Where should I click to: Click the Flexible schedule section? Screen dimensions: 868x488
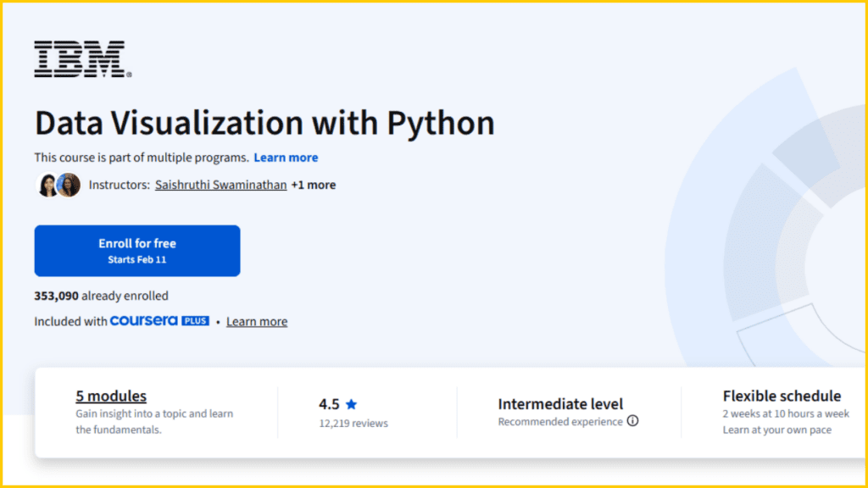pos(782,396)
